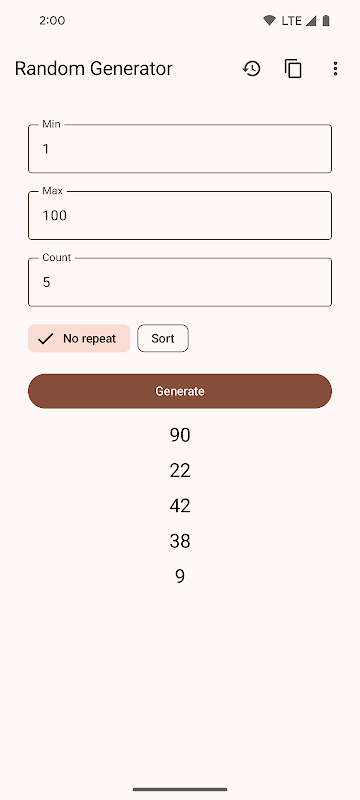Tap the cellular signal icon

coord(311,20)
